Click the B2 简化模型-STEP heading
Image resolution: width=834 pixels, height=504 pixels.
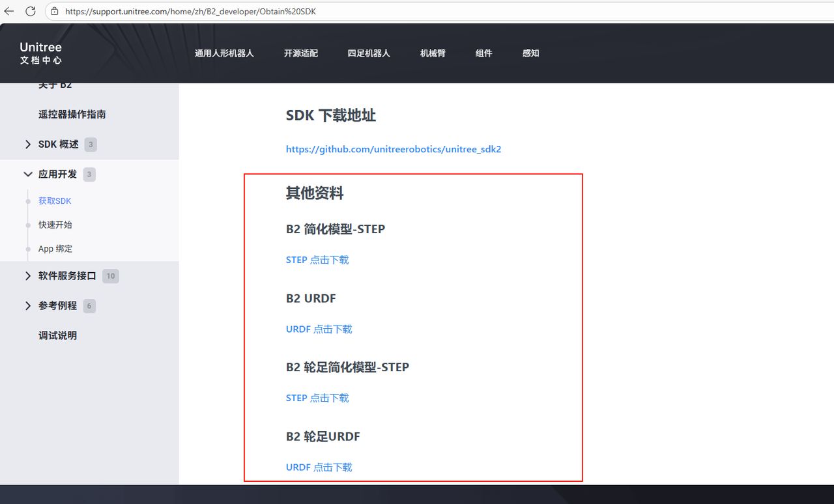click(336, 229)
